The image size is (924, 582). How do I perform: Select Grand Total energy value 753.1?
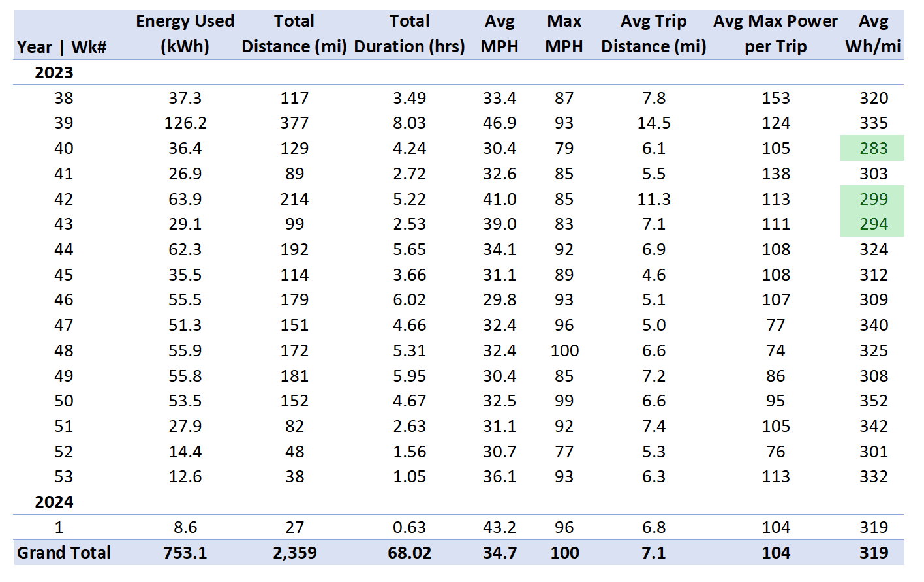point(185,553)
